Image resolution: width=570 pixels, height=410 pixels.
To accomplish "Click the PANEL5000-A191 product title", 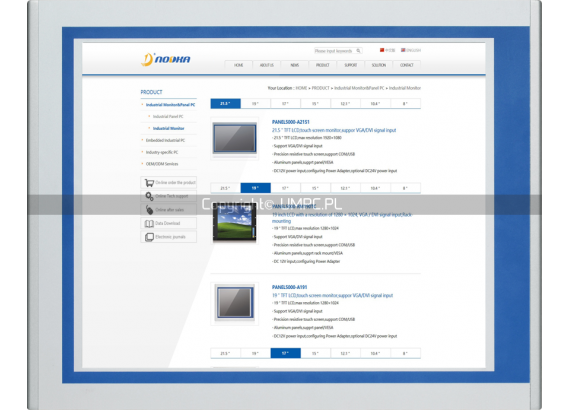I will pyautogui.click(x=289, y=287).
